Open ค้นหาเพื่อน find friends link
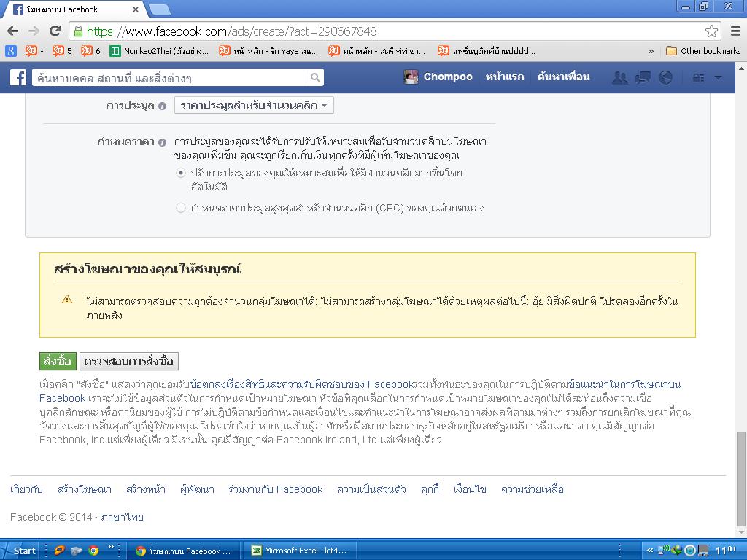This screenshot has width=747, height=560. (x=564, y=77)
